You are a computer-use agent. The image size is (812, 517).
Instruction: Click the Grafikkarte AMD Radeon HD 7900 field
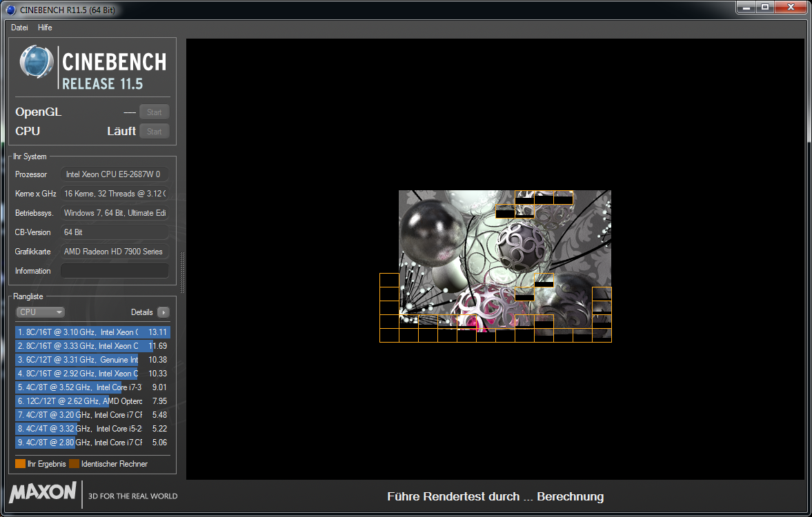[115, 252]
